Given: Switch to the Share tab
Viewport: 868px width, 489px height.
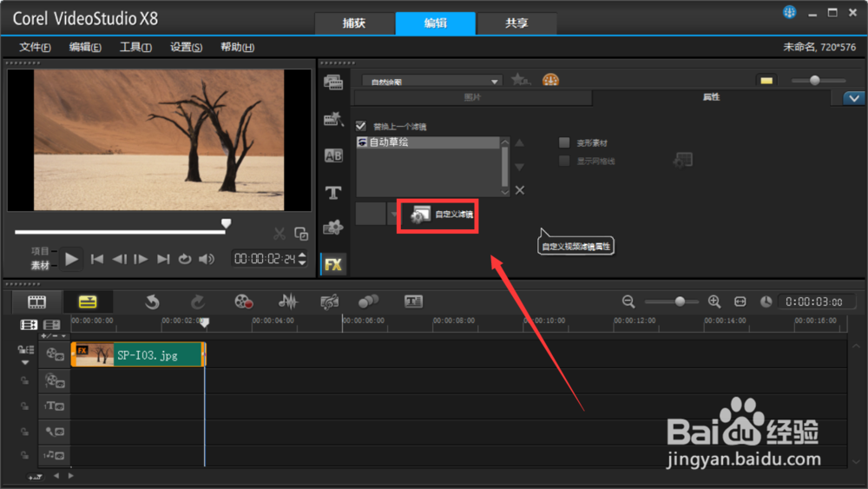Looking at the screenshot, I should pyautogui.click(x=516, y=23).
